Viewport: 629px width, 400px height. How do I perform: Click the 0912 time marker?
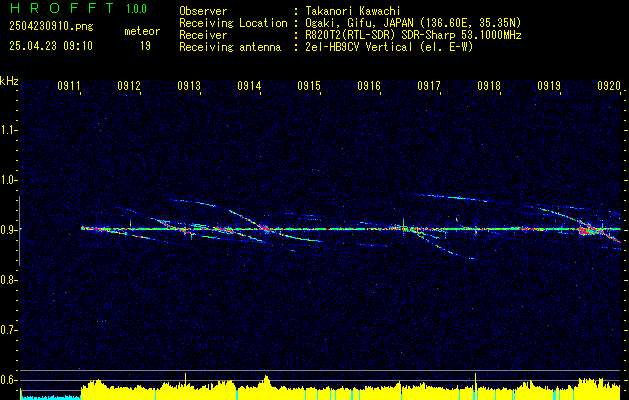129,85
